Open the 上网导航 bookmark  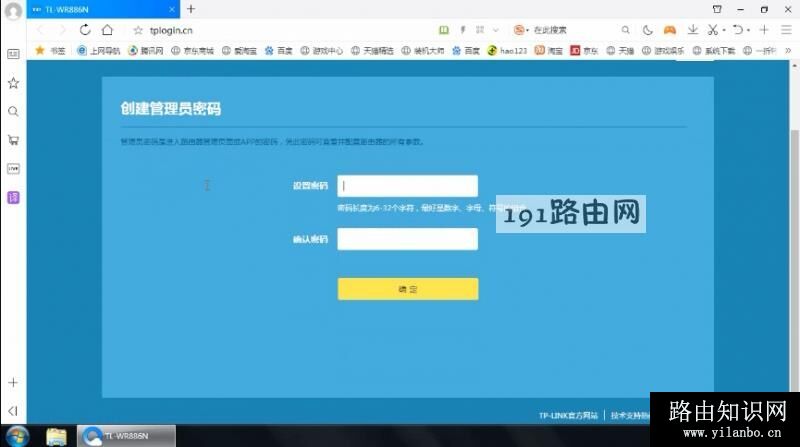(x=98, y=51)
